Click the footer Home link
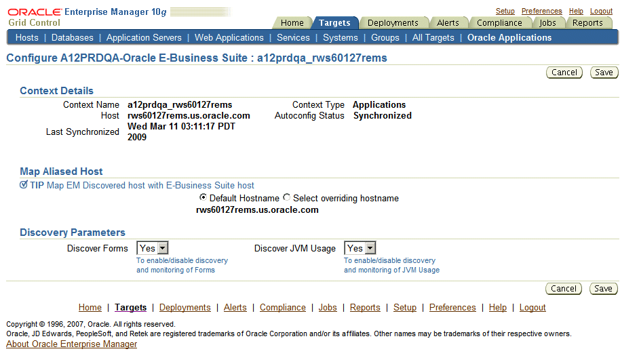Screen dimensions: 620x364 click(x=90, y=308)
